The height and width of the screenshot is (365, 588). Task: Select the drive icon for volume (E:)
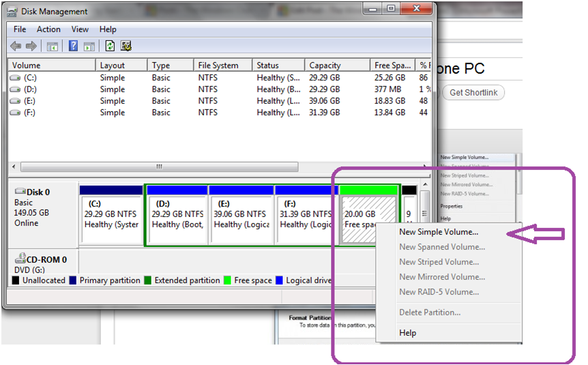(15, 101)
